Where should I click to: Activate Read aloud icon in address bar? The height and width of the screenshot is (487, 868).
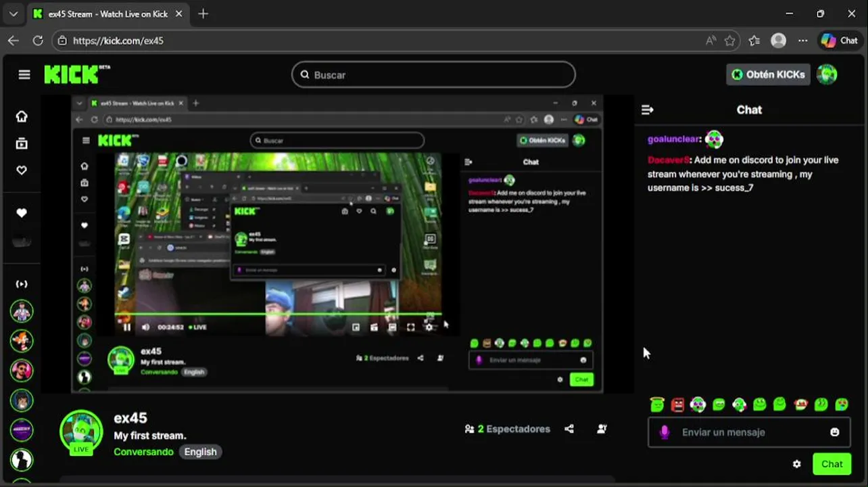[710, 41]
